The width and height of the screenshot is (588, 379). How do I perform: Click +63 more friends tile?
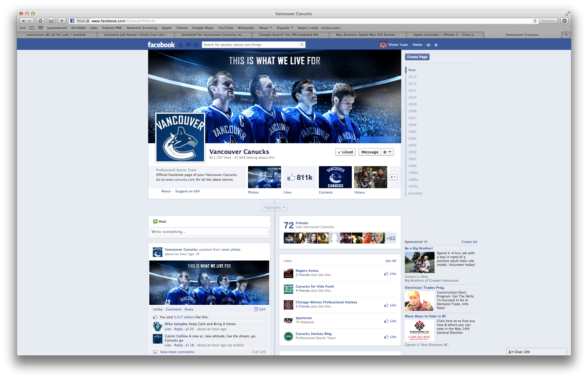(391, 238)
